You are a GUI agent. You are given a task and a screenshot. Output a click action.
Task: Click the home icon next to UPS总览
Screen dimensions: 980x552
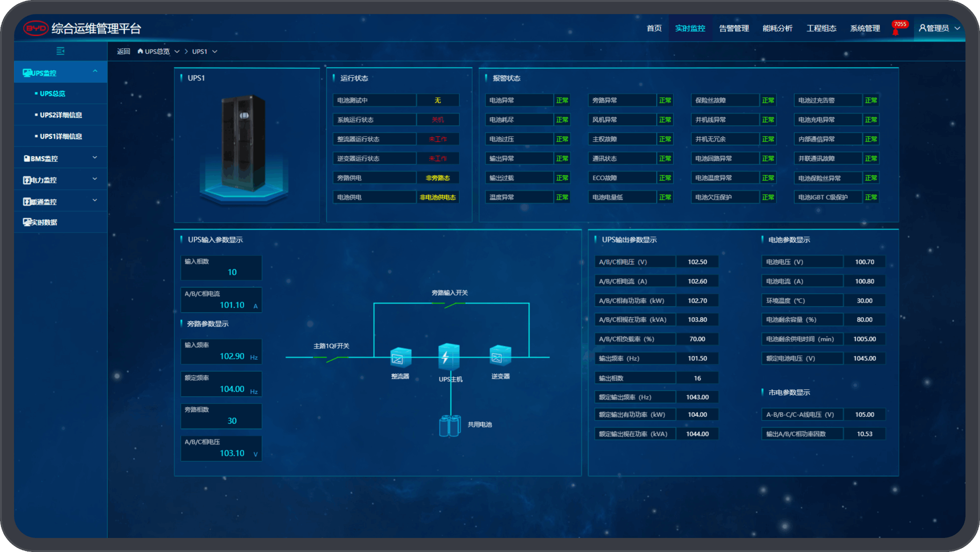[140, 51]
